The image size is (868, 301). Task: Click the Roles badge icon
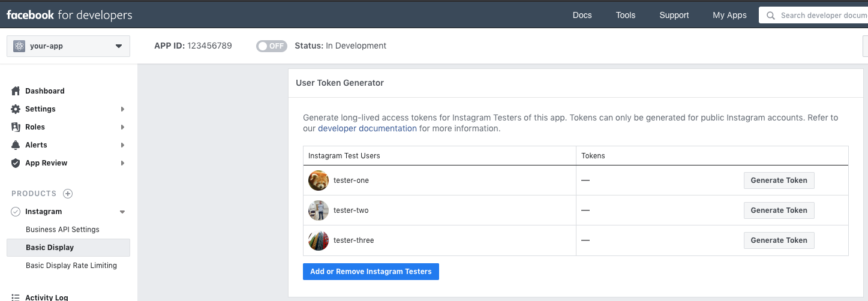16,127
